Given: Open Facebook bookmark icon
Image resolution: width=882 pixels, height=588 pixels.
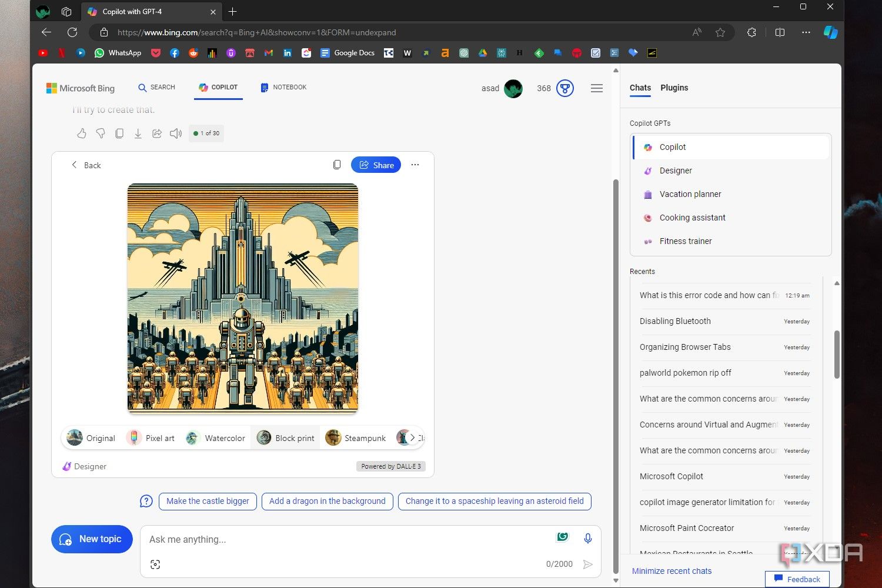Looking at the screenshot, I should click(175, 53).
